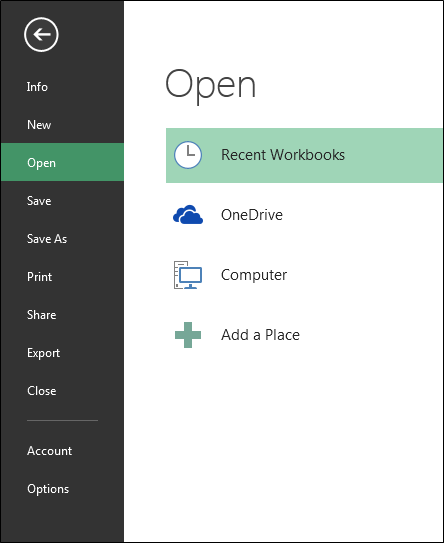Click the clock icon for Recent Workbooks

point(188,155)
